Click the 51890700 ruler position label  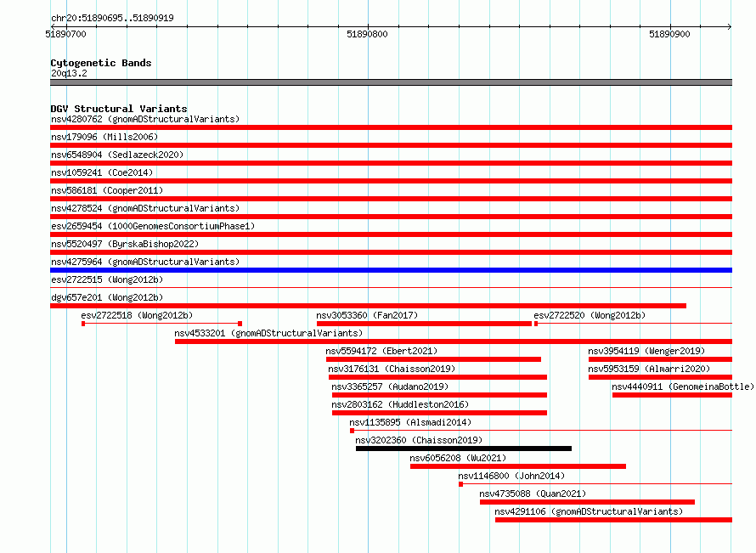65,34
